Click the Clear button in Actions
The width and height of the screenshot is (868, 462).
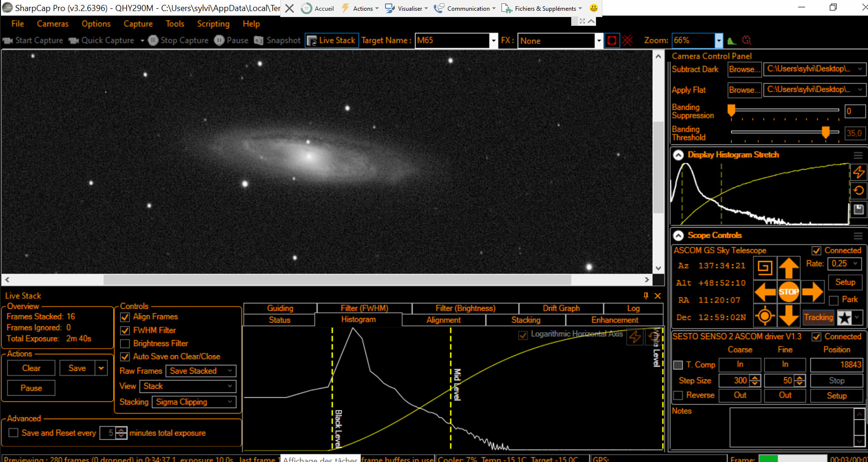pos(31,368)
